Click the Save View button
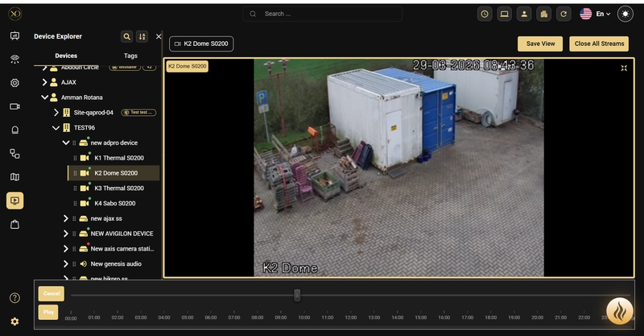644x336 pixels. (x=540, y=44)
